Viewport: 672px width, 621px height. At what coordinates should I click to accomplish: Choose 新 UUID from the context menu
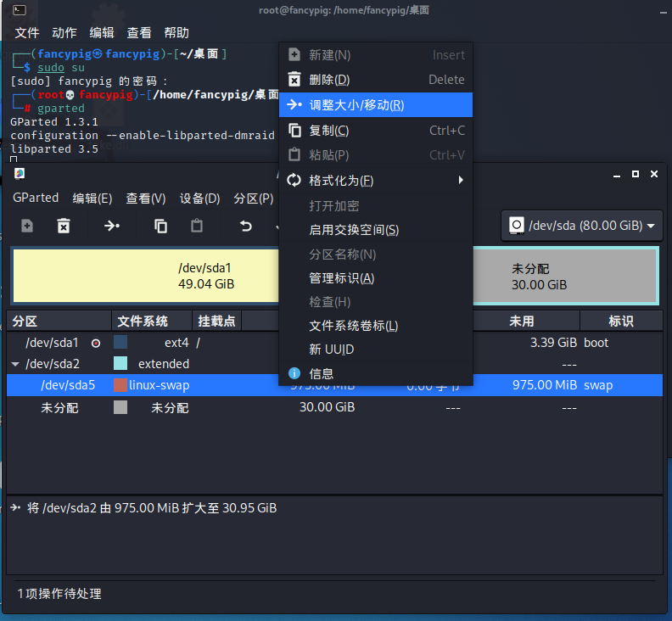(x=375, y=350)
